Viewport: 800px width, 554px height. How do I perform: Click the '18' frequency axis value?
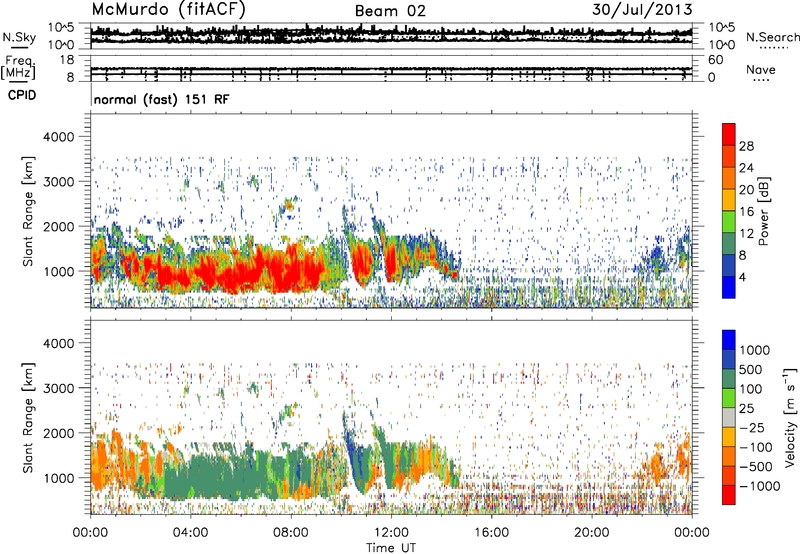[x=67, y=60]
